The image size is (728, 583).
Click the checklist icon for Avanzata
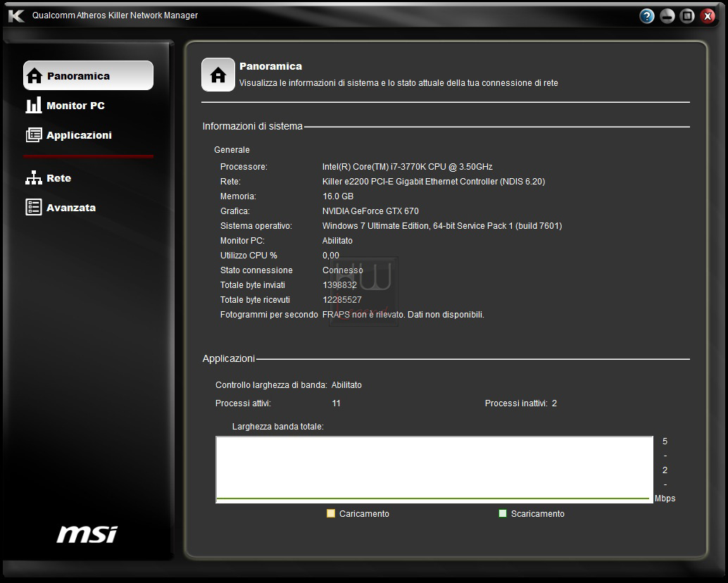pos(33,207)
